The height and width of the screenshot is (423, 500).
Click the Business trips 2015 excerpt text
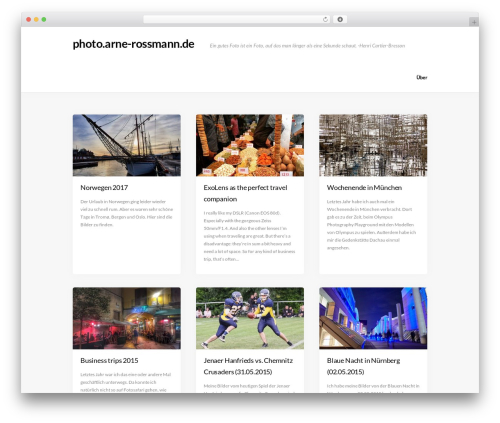pyautogui.click(x=126, y=382)
